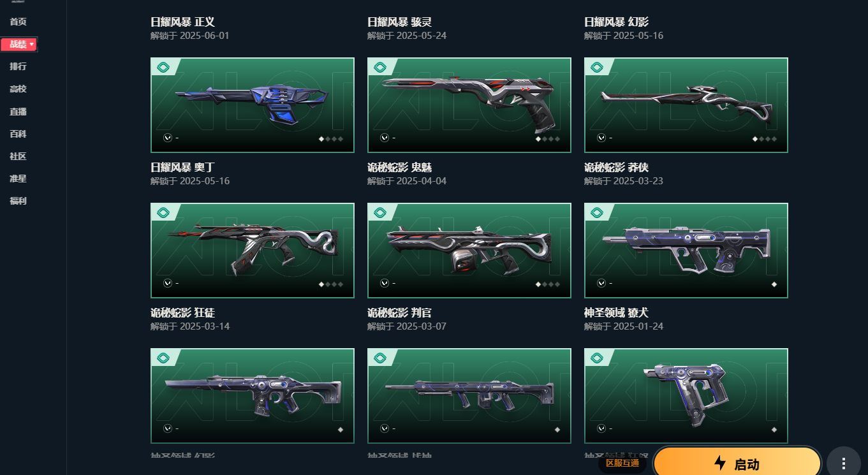Viewport: 868px width, 475px height.
Task: Click the green badge icon on 日耀风暴 正义 card
Action: 163,68
